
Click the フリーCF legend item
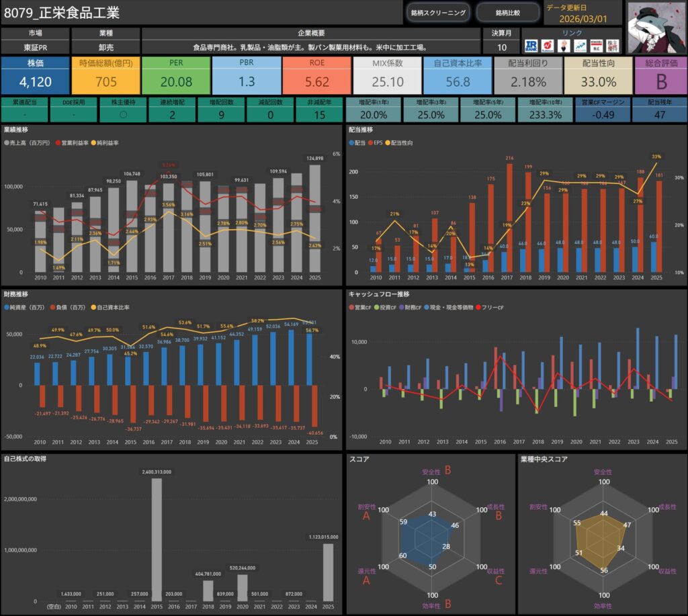point(491,307)
